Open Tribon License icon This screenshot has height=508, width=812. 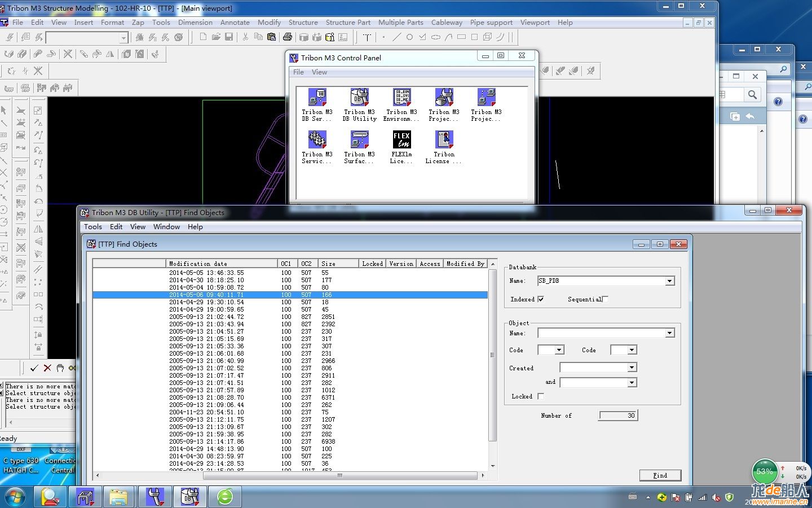(x=444, y=147)
